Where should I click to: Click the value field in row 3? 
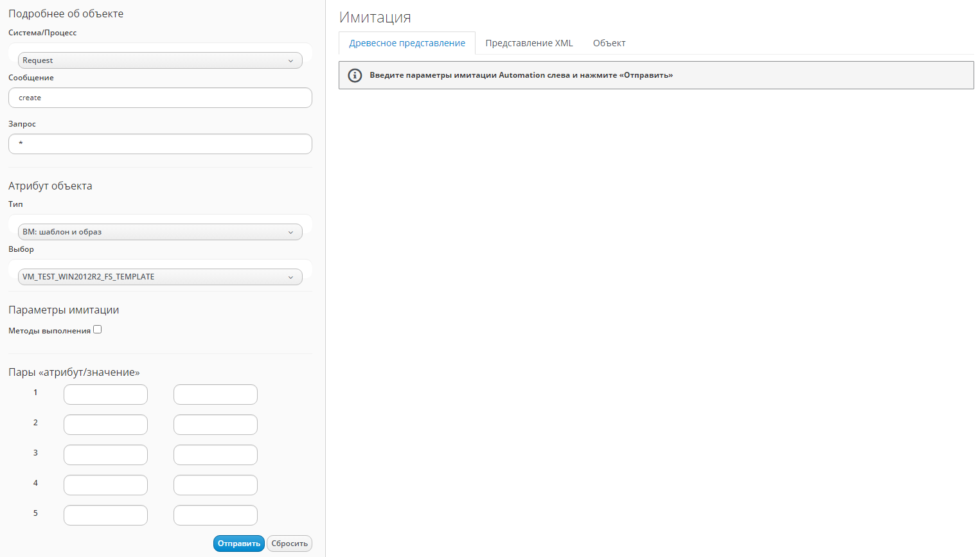[x=215, y=455]
